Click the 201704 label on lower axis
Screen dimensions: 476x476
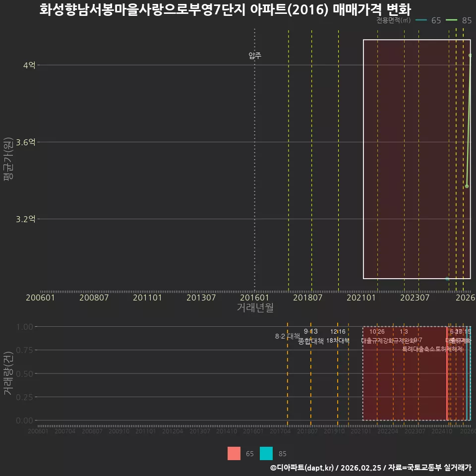pyautogui.click(x=280, y=431)
